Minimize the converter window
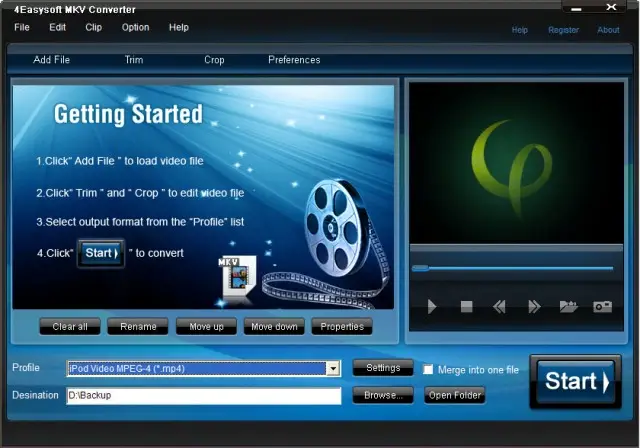The image size is (640, 448). [x=576, y=8]
